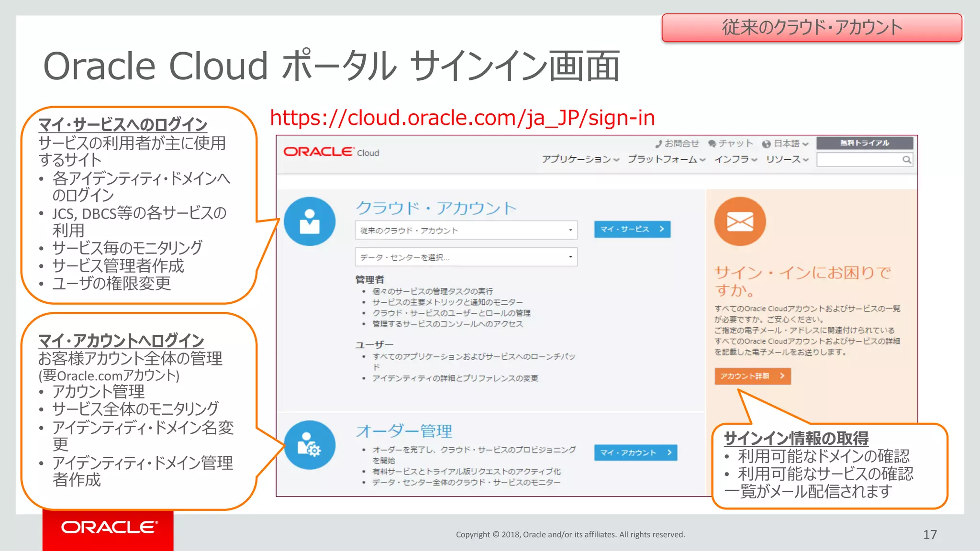Click the マイ・アカウントへログイン callout title

click(121, 340)
